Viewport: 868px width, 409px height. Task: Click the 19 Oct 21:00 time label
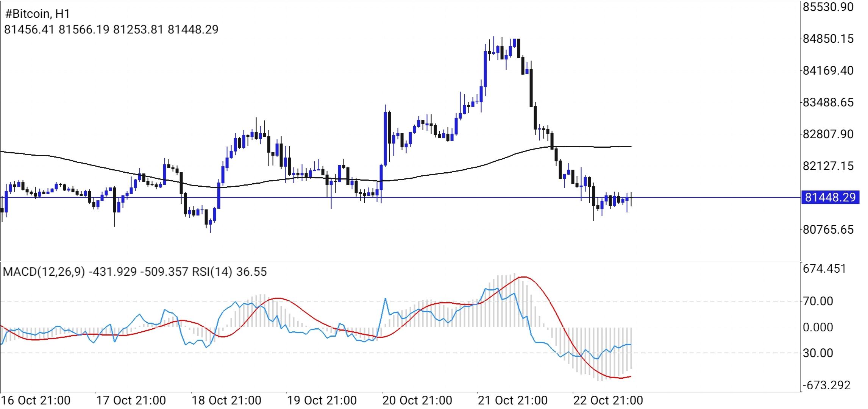[322, 400]
